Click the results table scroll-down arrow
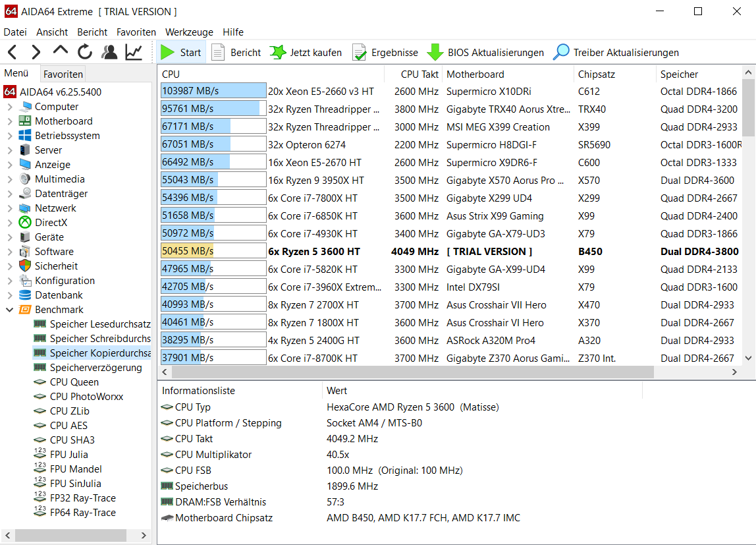 click(748, 358)
